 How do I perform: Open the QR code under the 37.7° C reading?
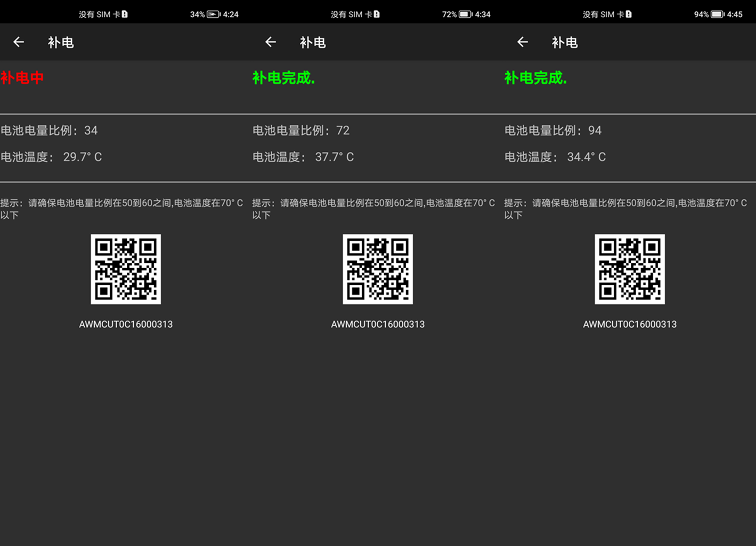[x=378, y=269]
